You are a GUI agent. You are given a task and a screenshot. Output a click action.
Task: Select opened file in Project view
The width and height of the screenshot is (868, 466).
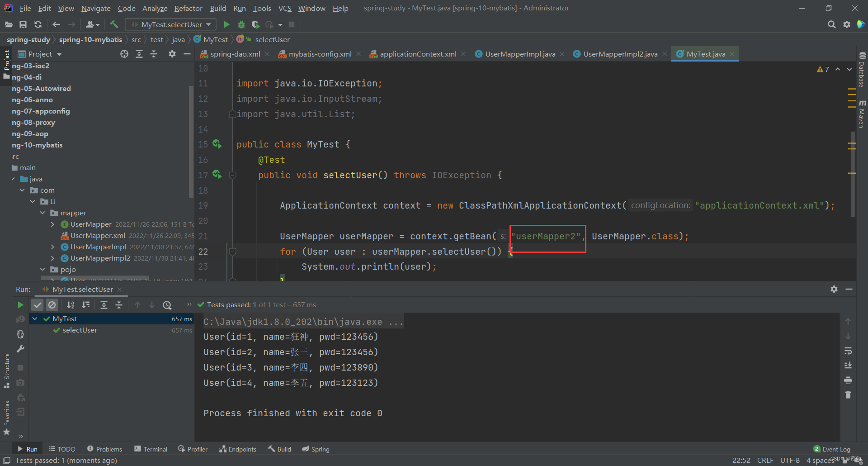124,54
